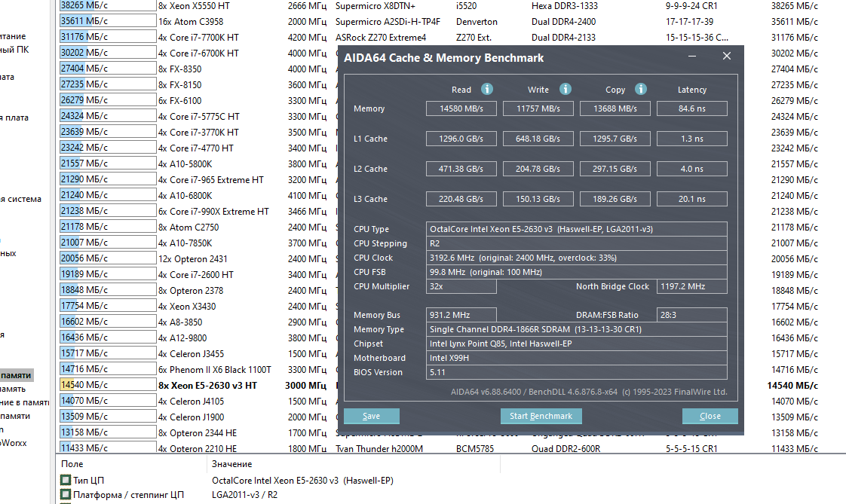Select the 6x FX-6100 result row
846x504 pixels.
coord(179,101)
